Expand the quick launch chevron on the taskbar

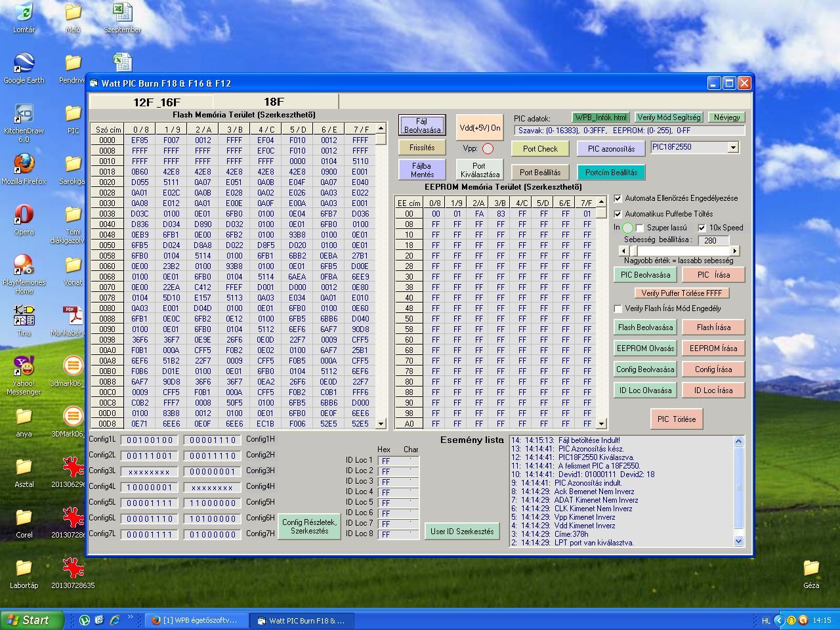coord(131,618)
